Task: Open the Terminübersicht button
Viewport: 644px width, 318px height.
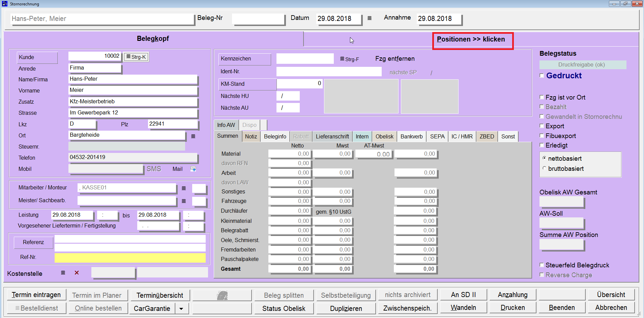Action: tap(160, 295)
